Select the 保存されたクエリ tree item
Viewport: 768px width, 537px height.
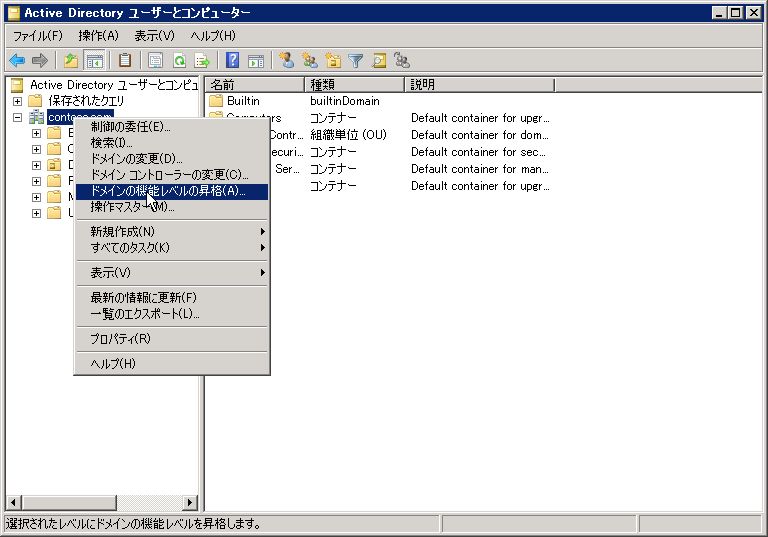86,101
